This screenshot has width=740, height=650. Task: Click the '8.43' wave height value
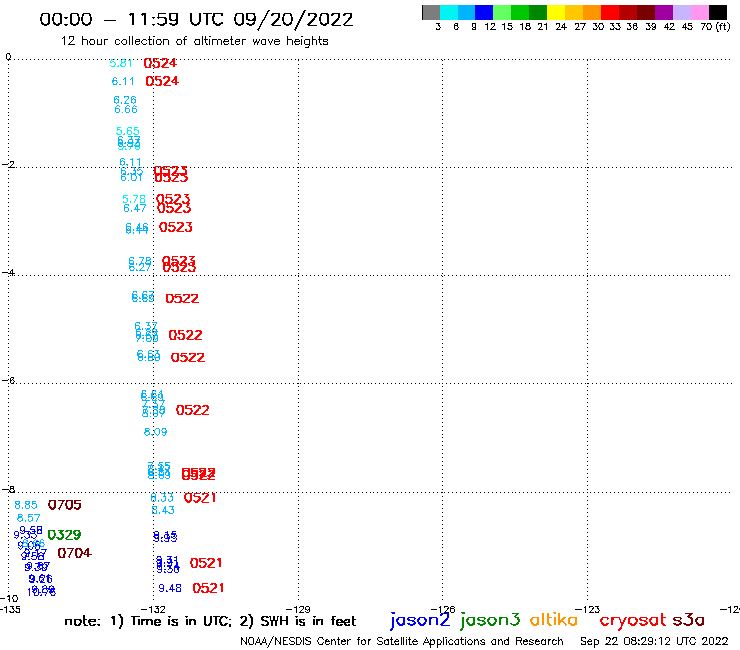point(163,510)
